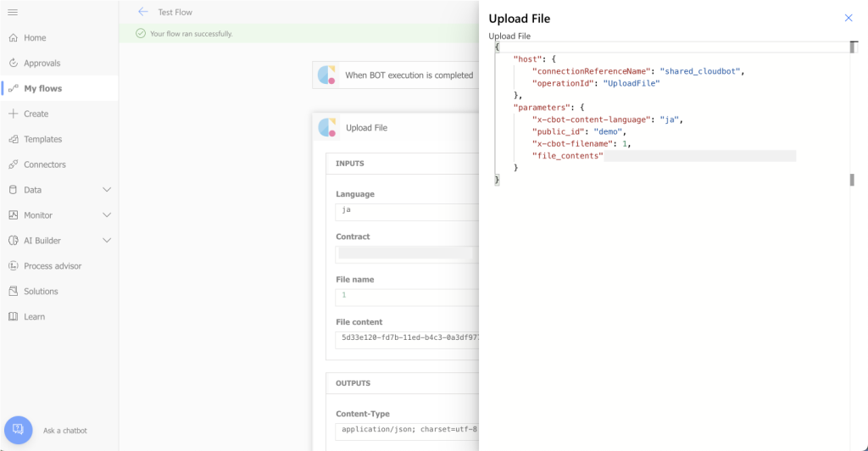The image size is (868, 451).
Task: Click the Monitor chart icon
Action: (x=14, y=215)
